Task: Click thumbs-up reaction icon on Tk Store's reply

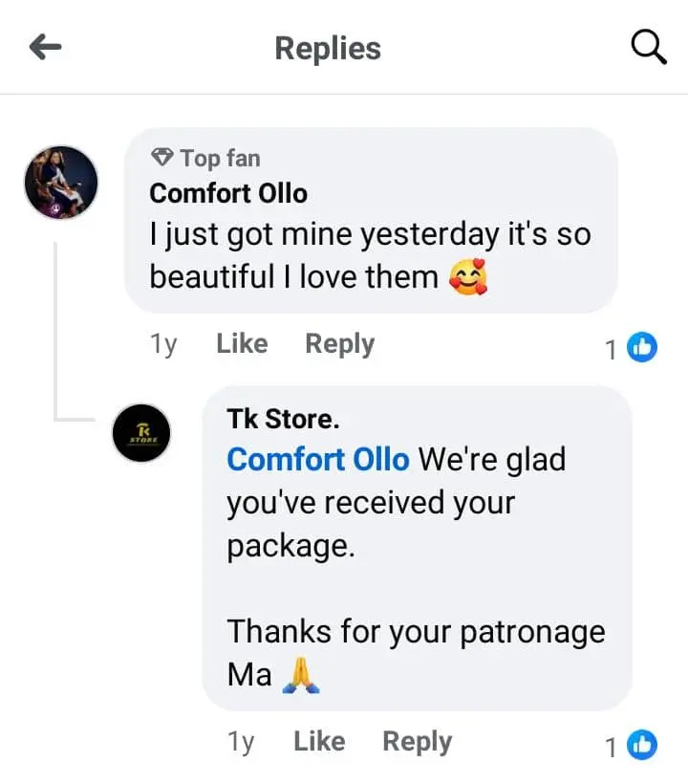Action: (x=643, y=747)
